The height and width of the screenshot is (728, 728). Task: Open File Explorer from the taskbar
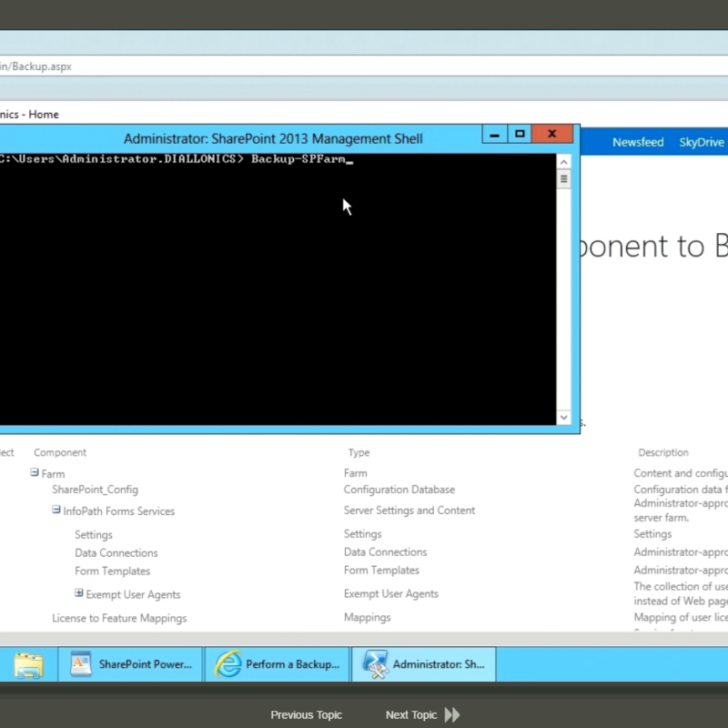click(29, 664)
